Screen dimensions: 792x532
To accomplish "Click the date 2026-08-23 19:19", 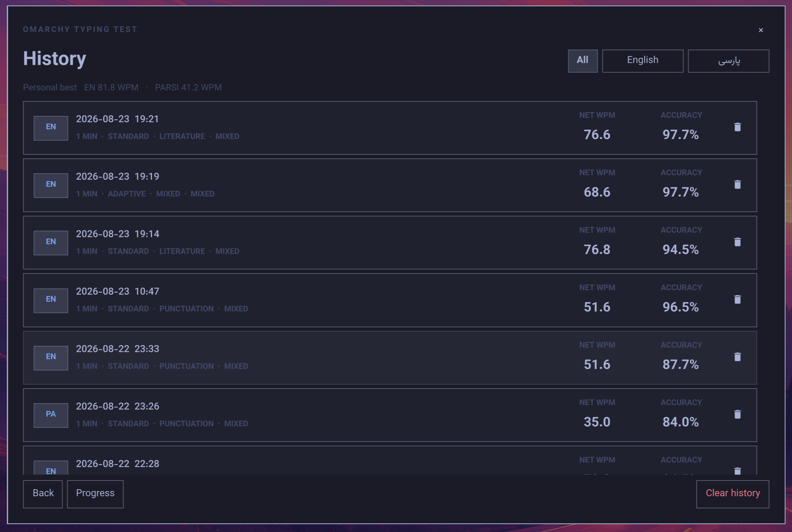I will [x=117, y=176].
